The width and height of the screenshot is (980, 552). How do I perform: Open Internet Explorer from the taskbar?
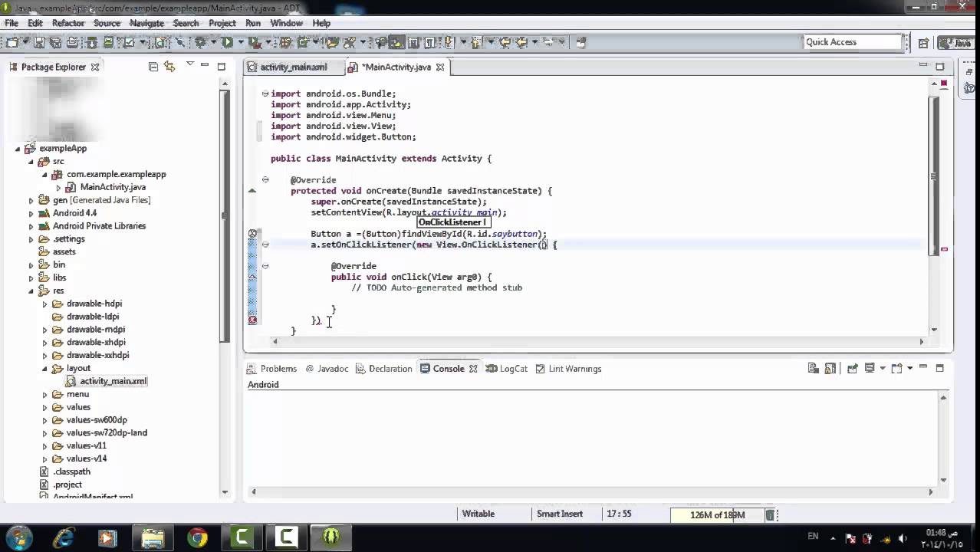pos(64,537)
